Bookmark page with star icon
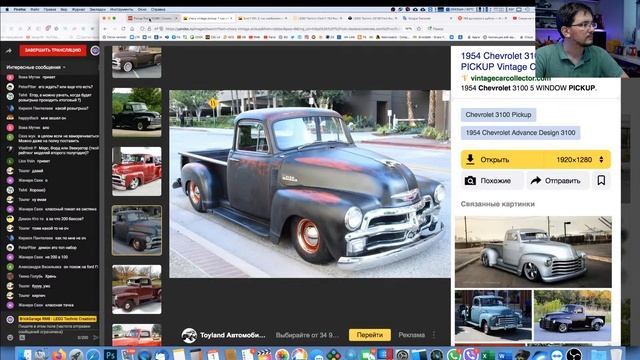This screenshot has width=640, height=360. (x=418, y=29)
